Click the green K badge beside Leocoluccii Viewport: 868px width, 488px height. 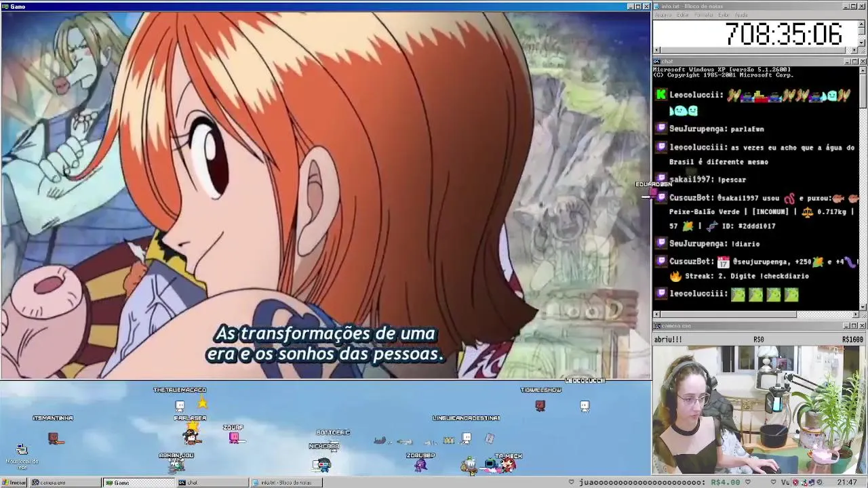[660, 95]
